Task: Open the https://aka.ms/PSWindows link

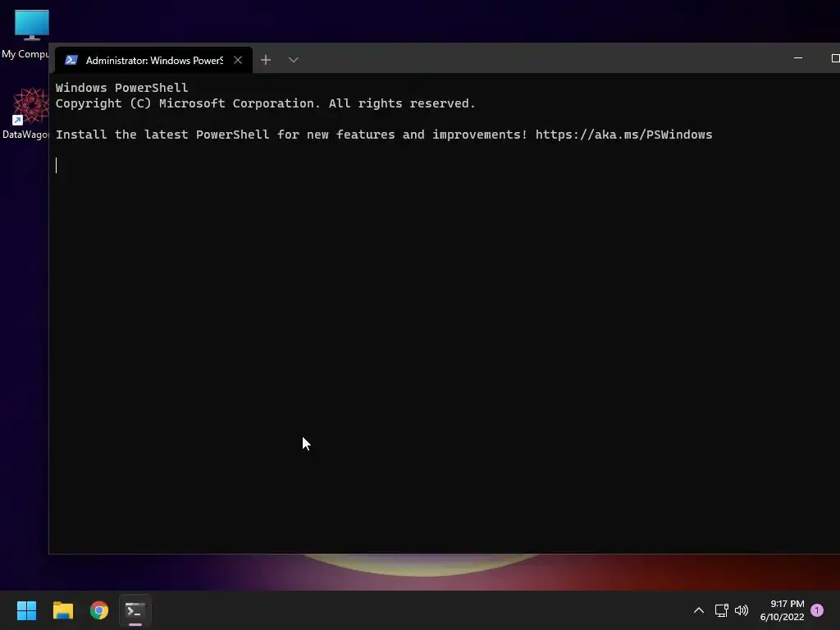Action: click(623, 135)
